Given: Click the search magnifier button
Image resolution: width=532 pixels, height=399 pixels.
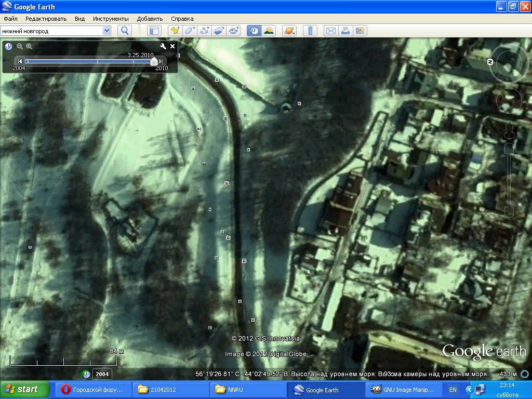Looking at the screenshot, I should [x=125, y=31].
